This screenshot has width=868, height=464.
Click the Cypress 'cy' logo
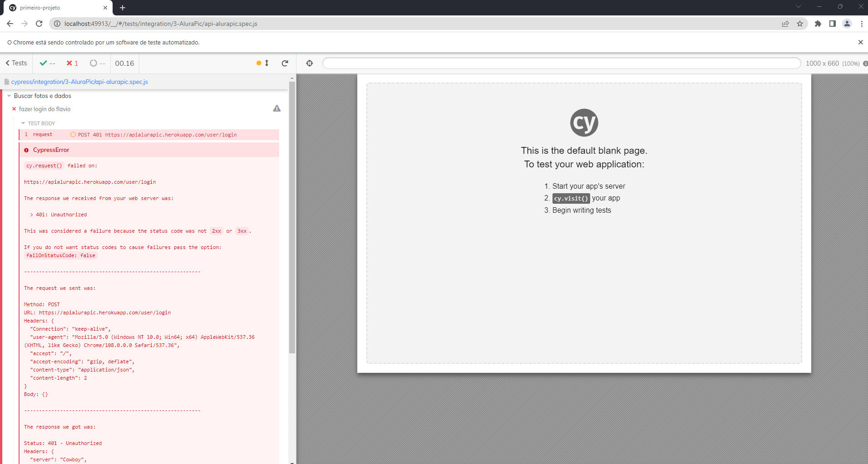[x=584, y=122]
